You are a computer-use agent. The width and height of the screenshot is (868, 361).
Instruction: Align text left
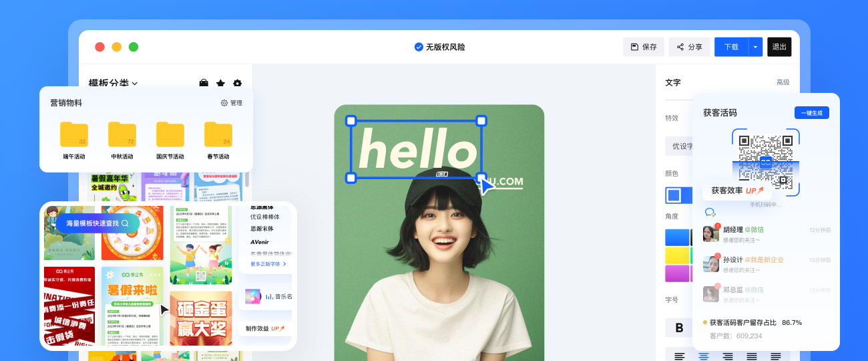tap(680, 356)
